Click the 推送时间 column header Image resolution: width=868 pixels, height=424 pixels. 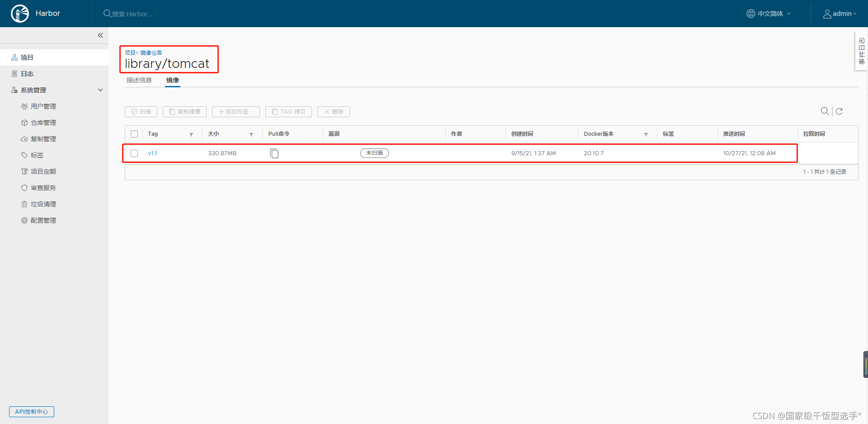point(734,134)
